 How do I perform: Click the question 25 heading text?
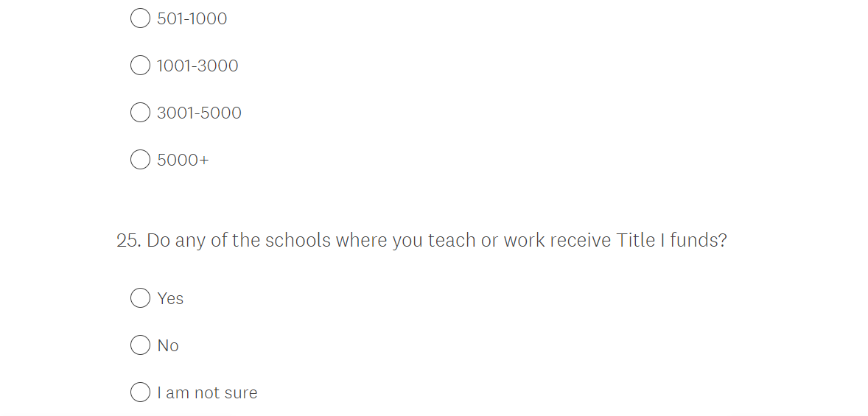421,241
